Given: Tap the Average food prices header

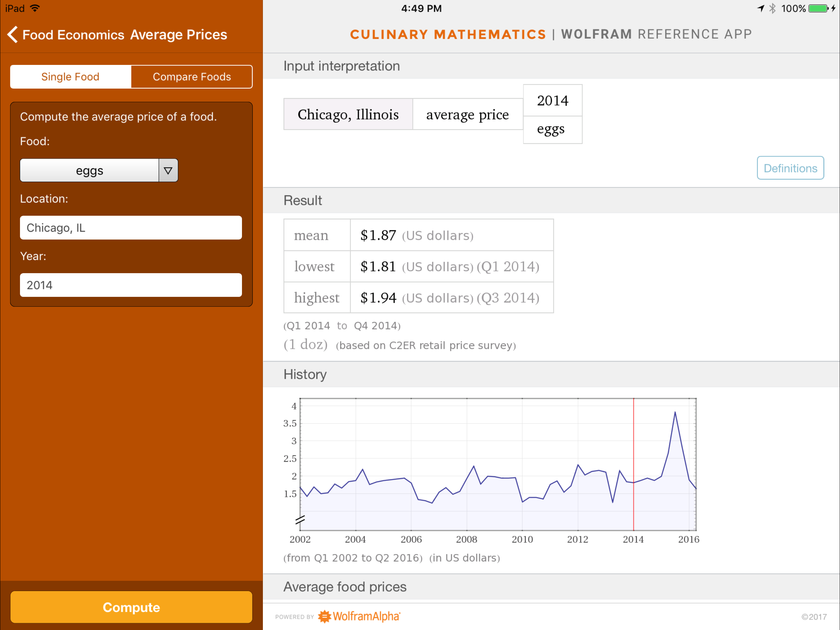Looking at the screenshot, I should (345, 587).
